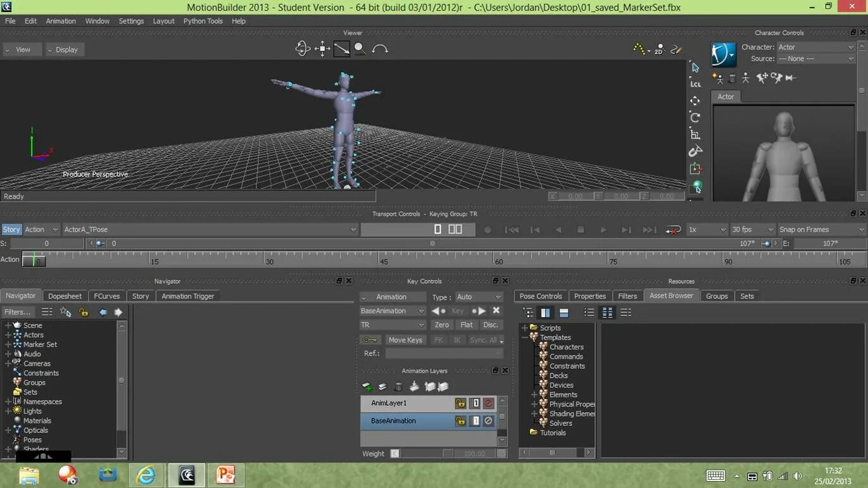The height and width of the screenshot is (488, 868).
Task: Click the Roll curved-arrow viewer tool
Action: tap(380, 49)
